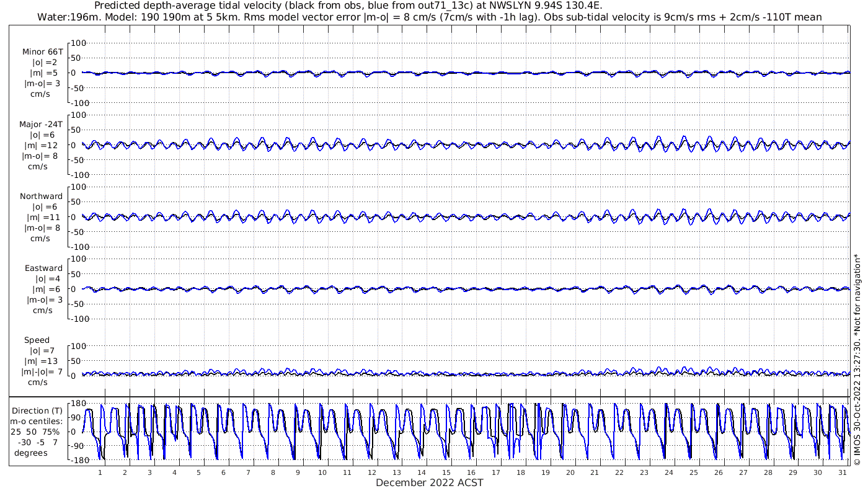Image resolution: width=868 pixels, height=496 pixels.
Task: Select the vertical IMOS copyright notice
Action: 857,360
